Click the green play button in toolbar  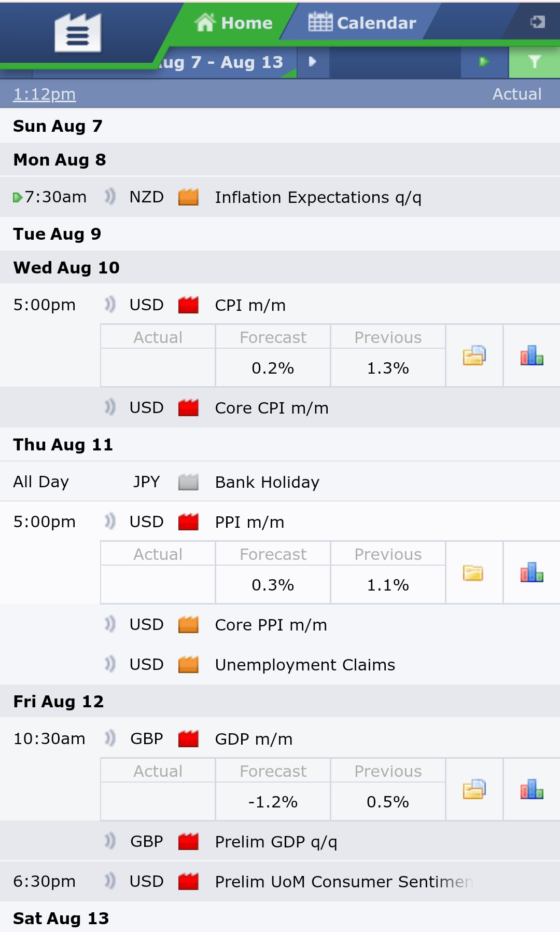click(x=484, y=62)
